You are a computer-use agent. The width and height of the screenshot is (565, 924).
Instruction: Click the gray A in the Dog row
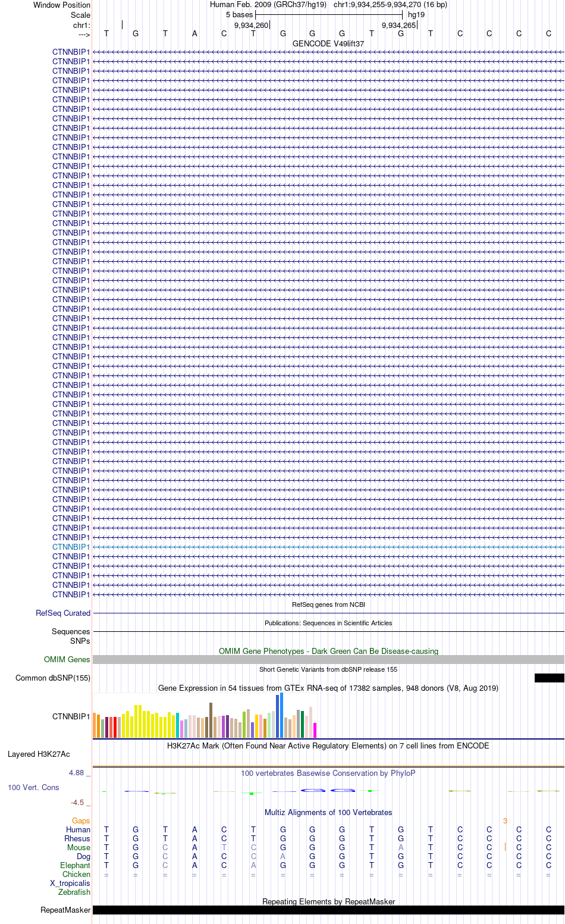[x=283, y=856]
